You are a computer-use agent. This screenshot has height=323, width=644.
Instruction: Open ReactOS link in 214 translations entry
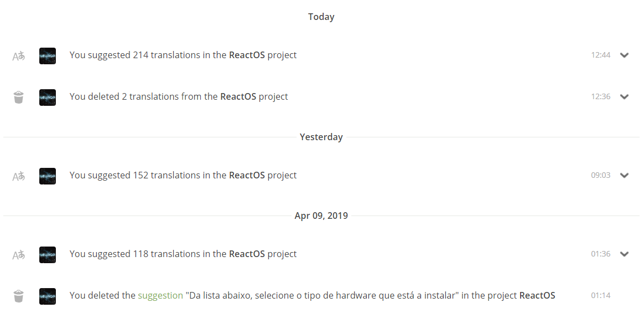pos(247,55)
